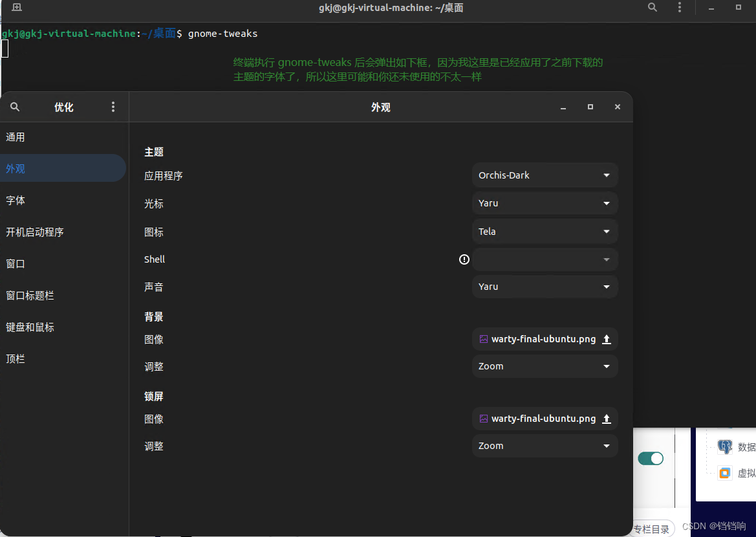Screen dimensions: 756x537
Task: Select 通用 in sidebar
Action: coord(63,137)
